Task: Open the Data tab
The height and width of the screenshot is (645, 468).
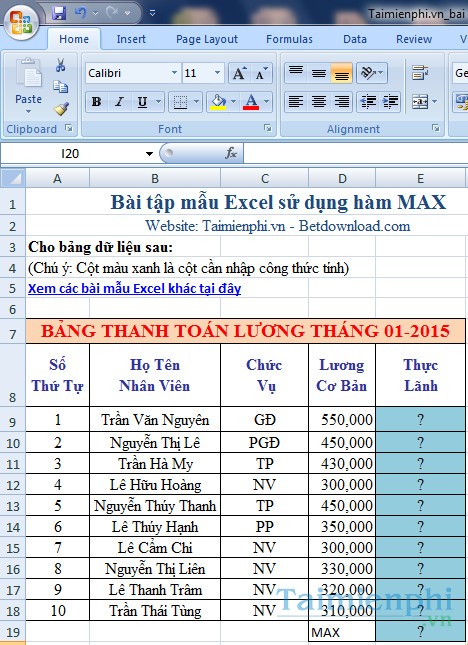Action: [x=355, y=39]
